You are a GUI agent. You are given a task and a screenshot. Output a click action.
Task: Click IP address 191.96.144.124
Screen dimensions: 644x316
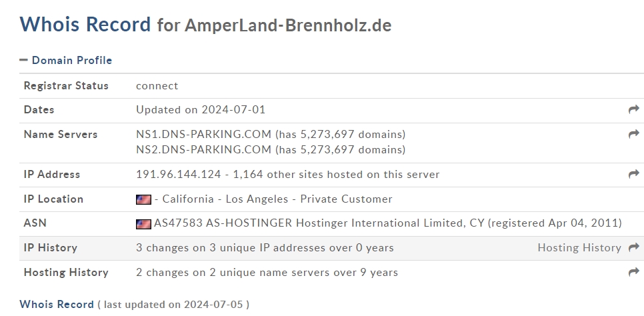coord(178,175)
